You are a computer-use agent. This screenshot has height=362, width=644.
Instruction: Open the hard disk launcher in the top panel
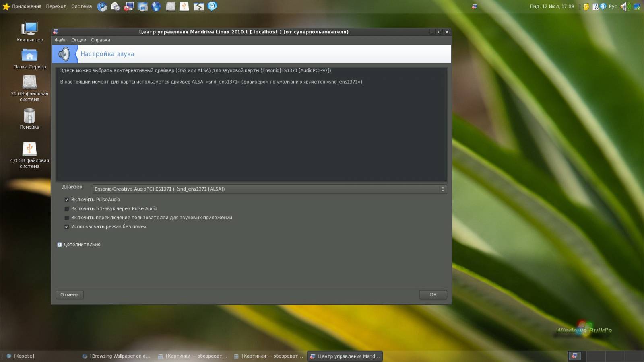[171, 6]
